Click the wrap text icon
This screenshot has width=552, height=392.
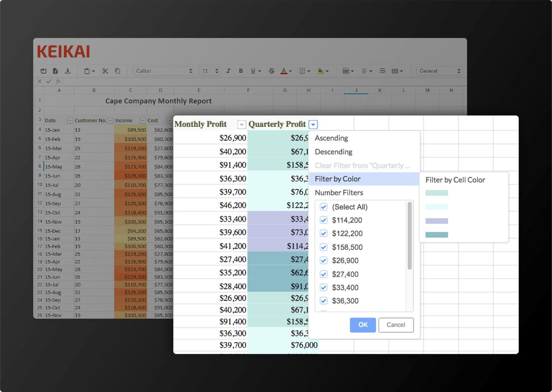pyautogui.click(x=382, y=71)
